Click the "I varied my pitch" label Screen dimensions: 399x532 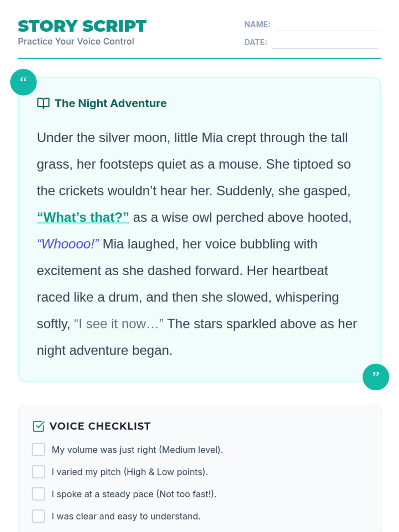point(130,472)
